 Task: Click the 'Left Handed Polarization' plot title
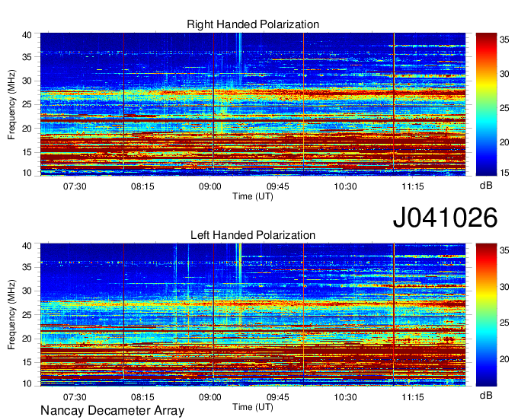click(253, 235)
